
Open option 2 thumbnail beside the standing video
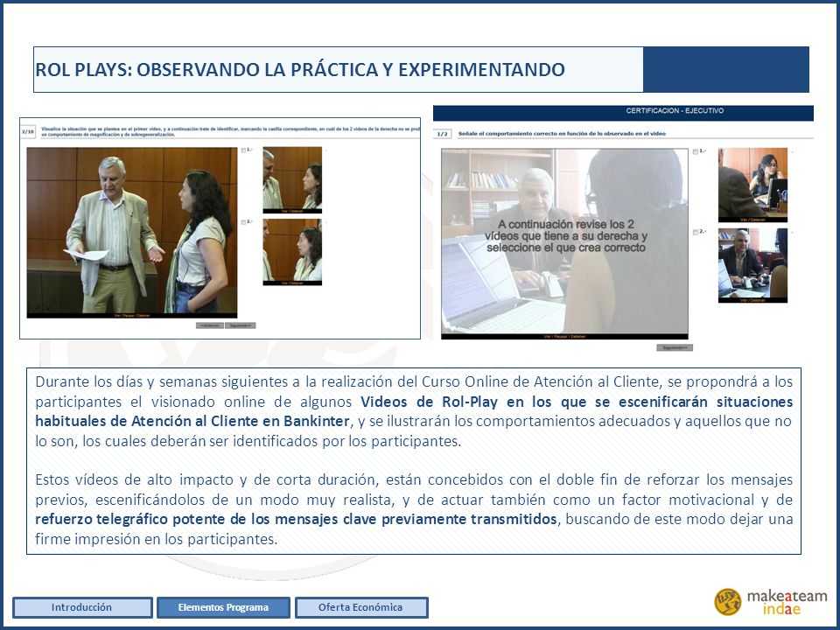pyautogui.click(x=292, y=249)
